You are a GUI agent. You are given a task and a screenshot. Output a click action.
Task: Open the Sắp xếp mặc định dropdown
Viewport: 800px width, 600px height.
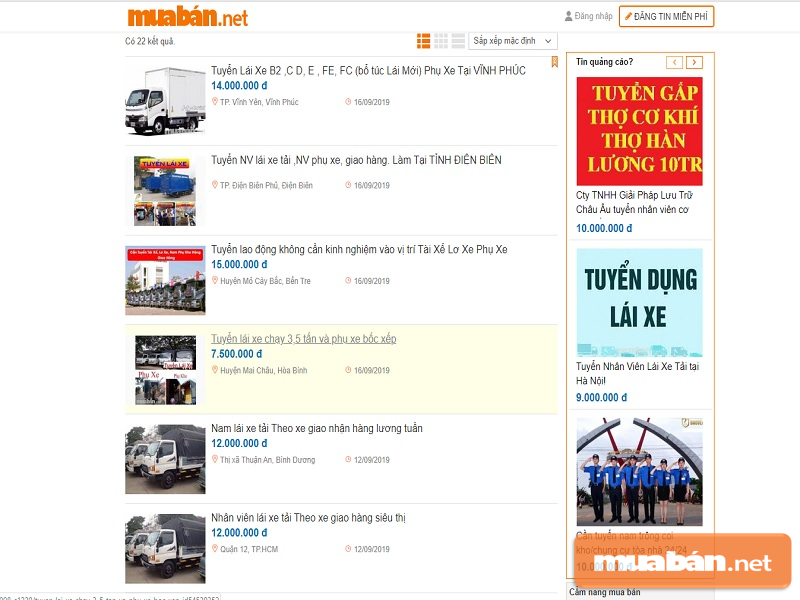point(513,41)
